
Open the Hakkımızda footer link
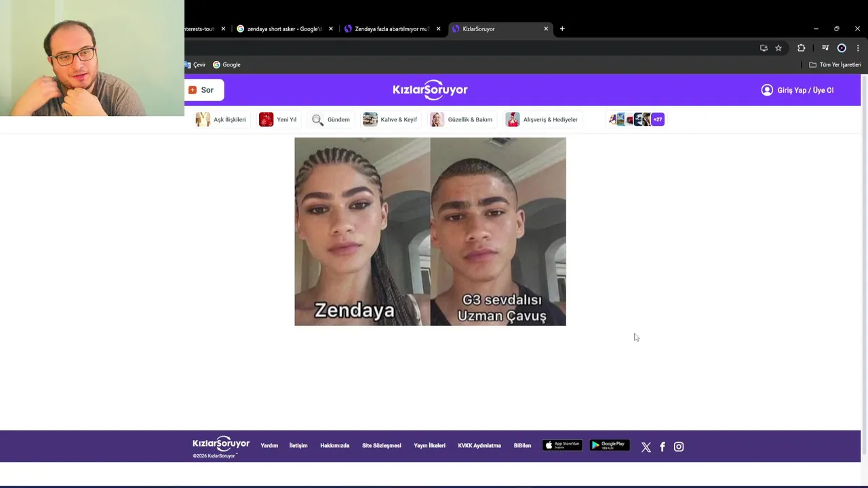334,446
